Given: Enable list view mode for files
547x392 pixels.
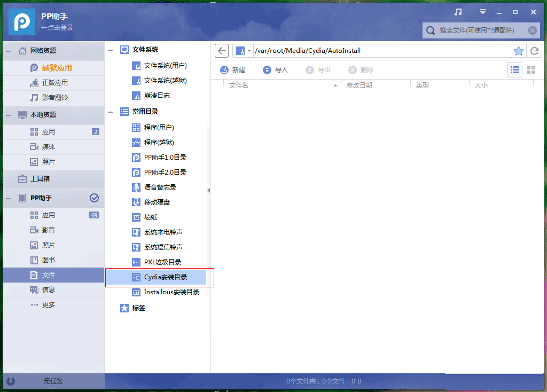Looking at the screenshot, I should click(x=514, y=69).
